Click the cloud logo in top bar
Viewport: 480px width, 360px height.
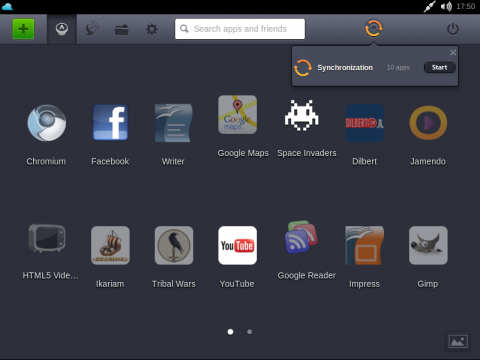click(x=7, y=6)
